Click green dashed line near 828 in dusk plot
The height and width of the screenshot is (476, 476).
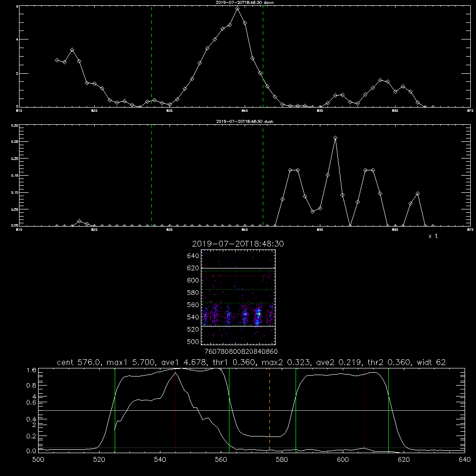pyautogui.click(x=151, y=175)
